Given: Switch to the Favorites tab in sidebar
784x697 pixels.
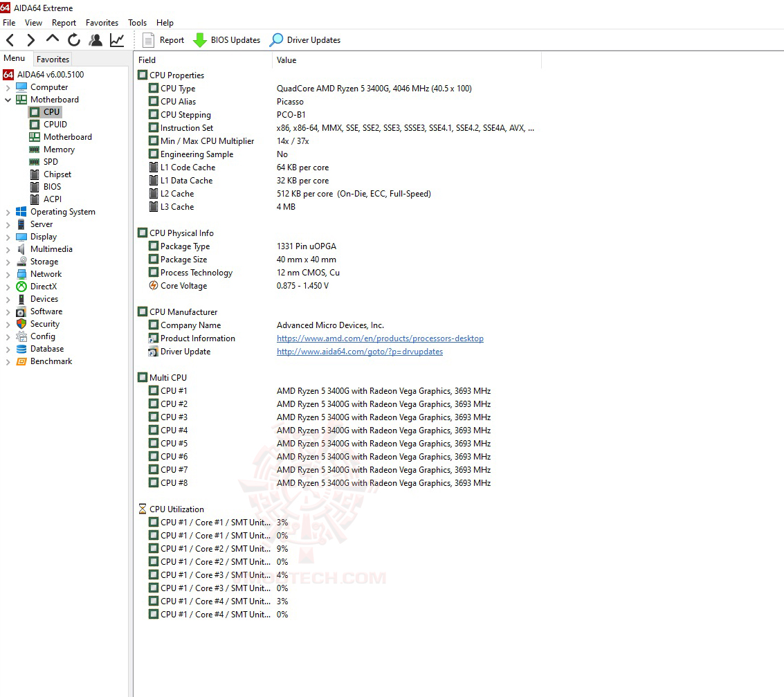Looking at the screenshot, I should [x=53, y=59].
